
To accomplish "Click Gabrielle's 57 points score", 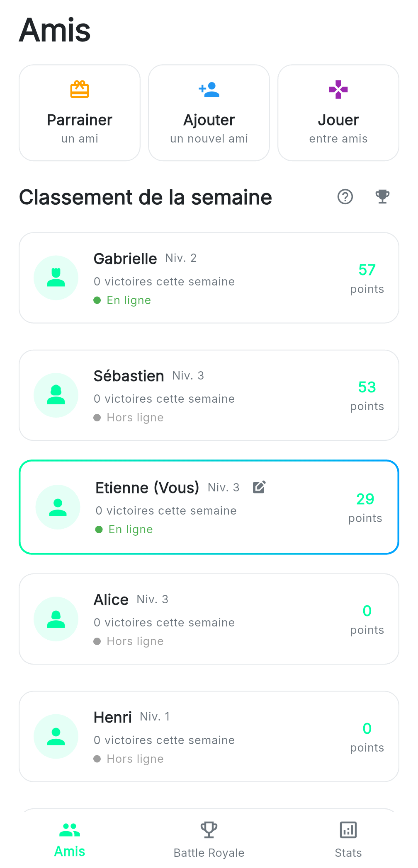I will [x=367, y=270].
